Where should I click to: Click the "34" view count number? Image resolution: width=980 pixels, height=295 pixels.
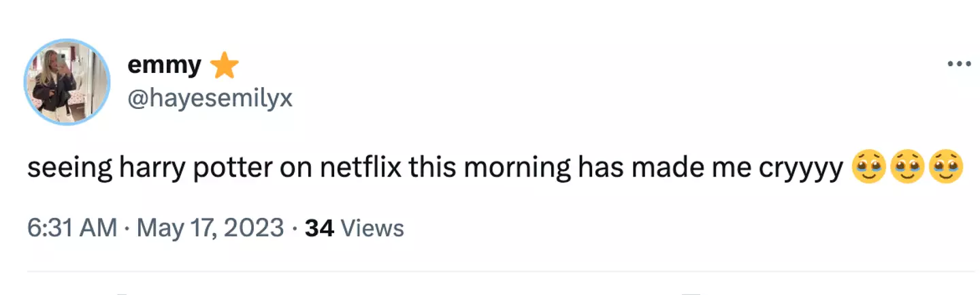(x=319, y=228)
